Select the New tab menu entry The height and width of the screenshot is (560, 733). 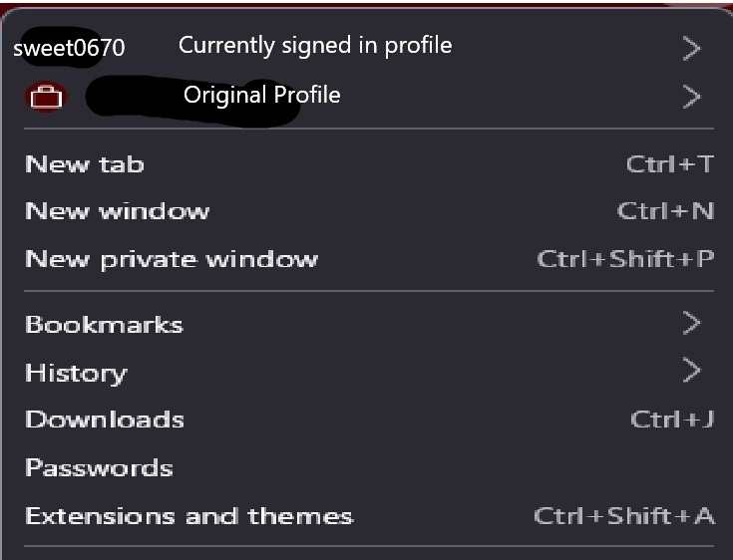(85, 164)
